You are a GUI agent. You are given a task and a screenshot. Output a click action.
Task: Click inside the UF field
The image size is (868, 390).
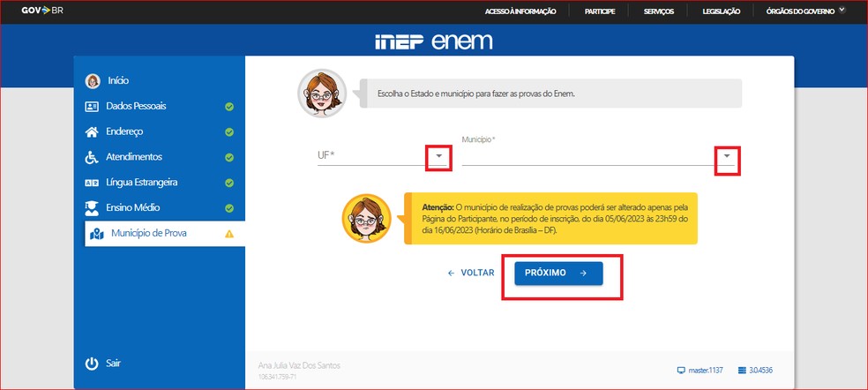382,156
